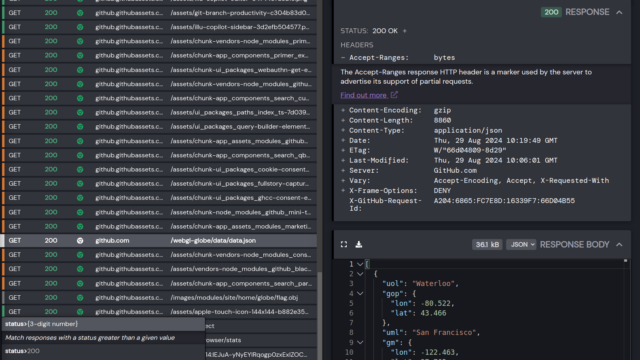Click source icon on cookie-consent row

(80, 169)
